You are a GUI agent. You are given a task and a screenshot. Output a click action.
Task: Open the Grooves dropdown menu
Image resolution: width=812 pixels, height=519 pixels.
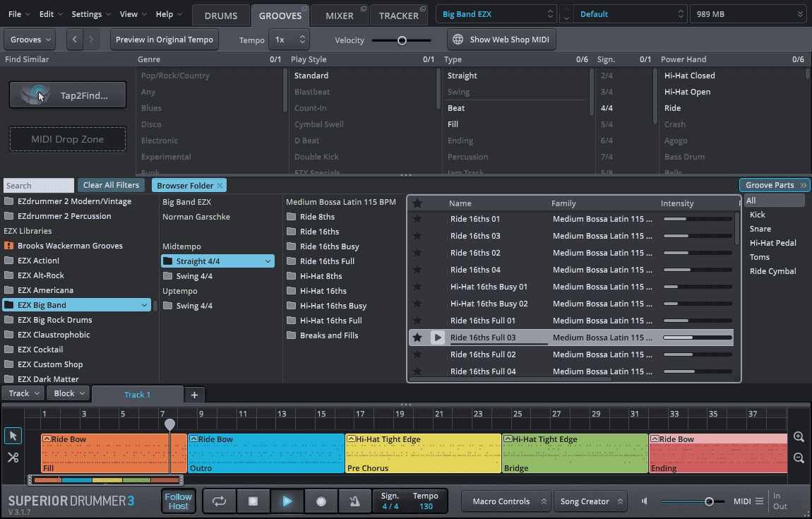click(x=30, y=40)
